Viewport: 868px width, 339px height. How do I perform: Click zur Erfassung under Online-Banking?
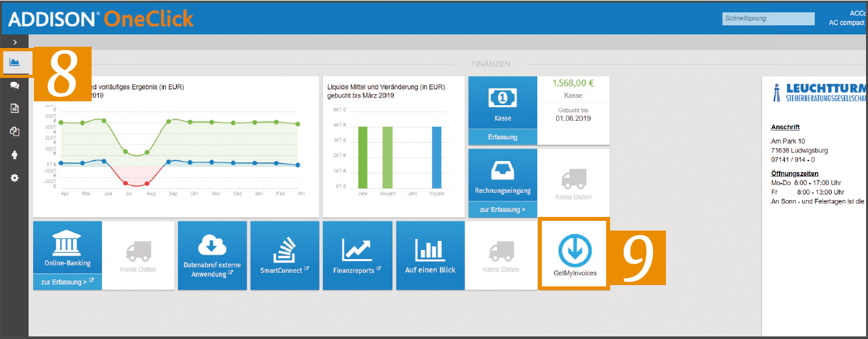(x=68, y=282)
